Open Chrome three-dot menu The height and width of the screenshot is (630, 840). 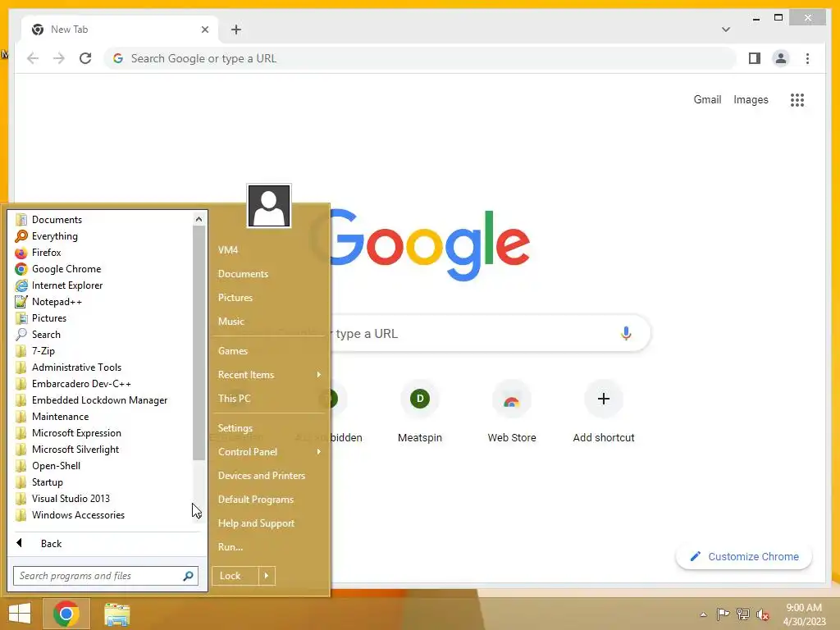[x=808, y=58]
